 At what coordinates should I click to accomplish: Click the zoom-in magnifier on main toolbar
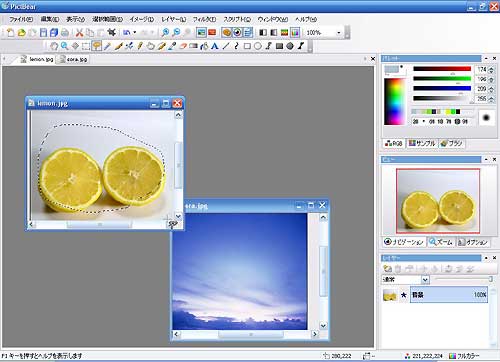pos(165,32)
